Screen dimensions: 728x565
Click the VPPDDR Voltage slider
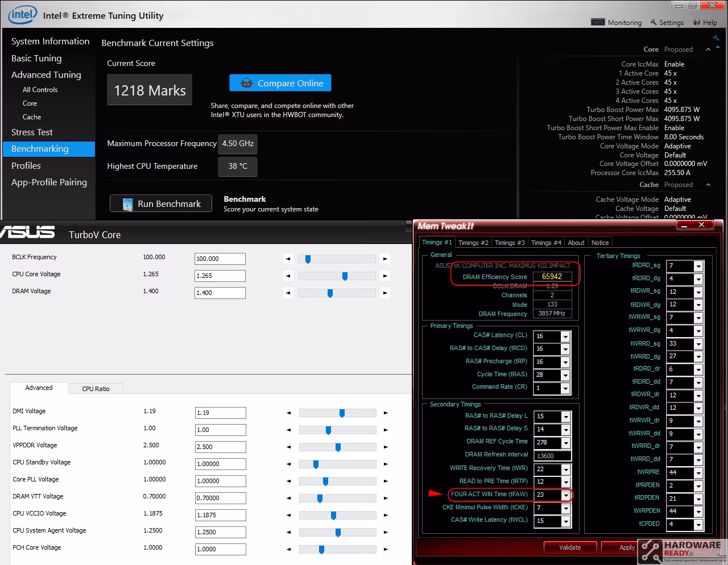pos(337,447)
